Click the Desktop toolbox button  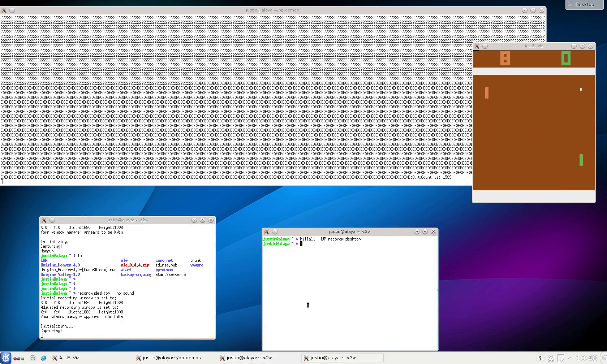click(x=584, y=5)
